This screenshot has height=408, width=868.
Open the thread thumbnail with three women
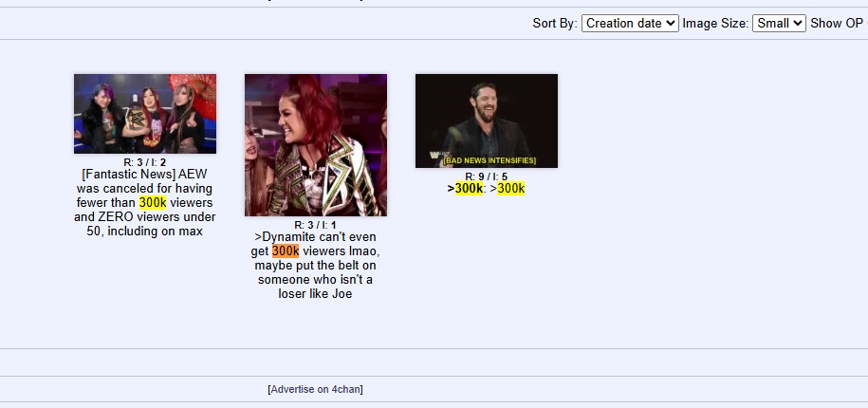pyautogui.click(x=145, y=114)
